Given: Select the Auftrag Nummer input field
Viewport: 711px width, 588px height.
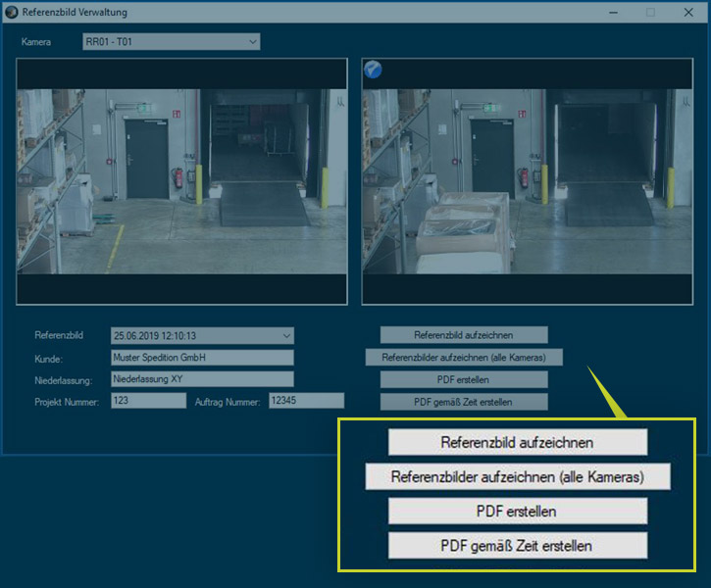Looking at the screenshot, I should [306, 401].
